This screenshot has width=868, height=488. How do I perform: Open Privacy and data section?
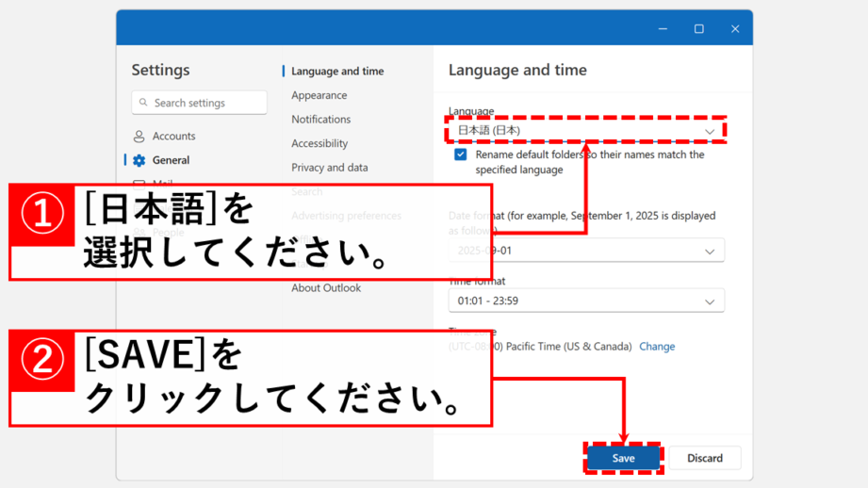tap(329, 168)
